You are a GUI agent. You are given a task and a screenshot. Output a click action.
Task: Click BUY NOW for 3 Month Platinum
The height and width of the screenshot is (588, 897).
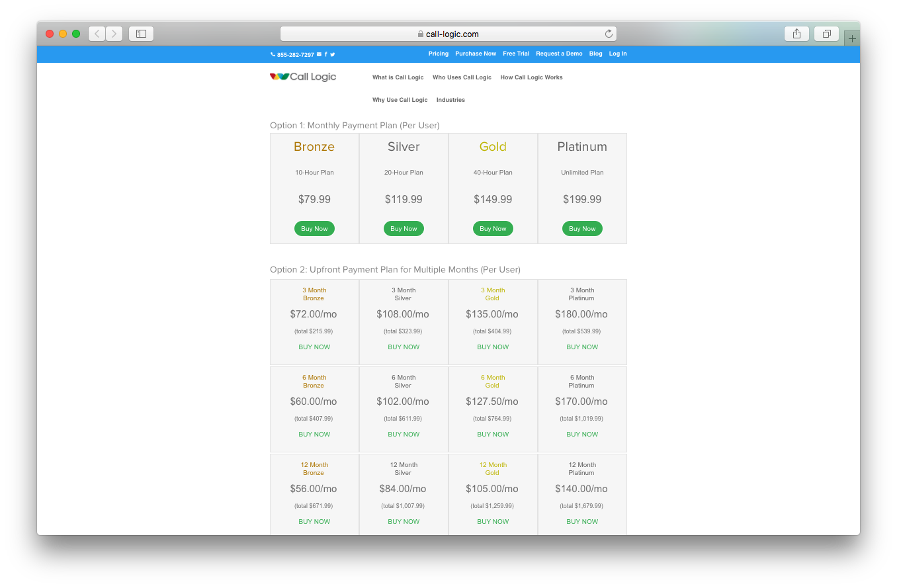tap(582, 347)
